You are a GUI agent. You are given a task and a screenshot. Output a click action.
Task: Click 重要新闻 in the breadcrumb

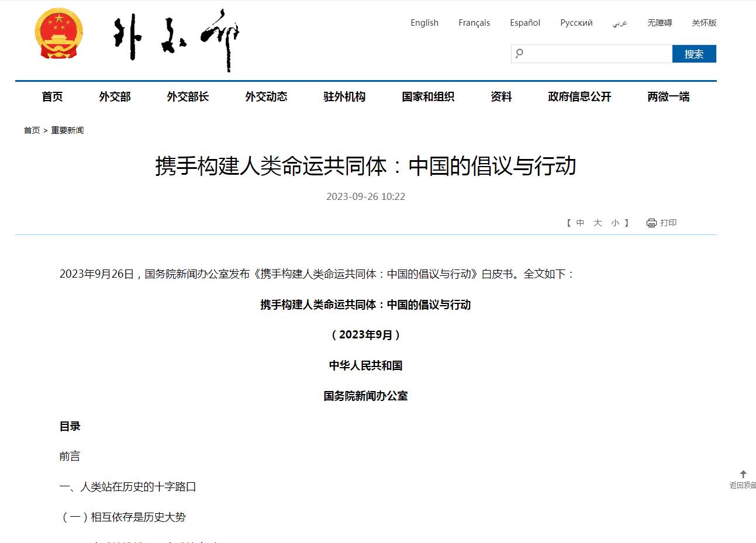click(67, 130)
